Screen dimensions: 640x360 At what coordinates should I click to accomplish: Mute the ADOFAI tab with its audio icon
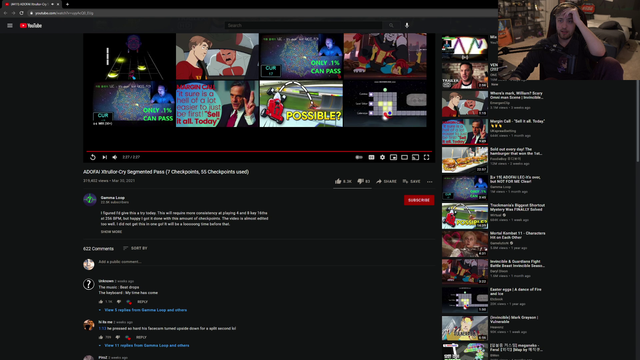(52, 4)
